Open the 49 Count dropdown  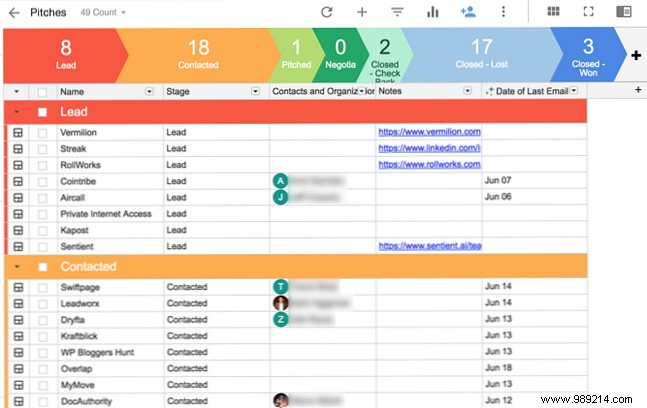click(x=103, y=12)
